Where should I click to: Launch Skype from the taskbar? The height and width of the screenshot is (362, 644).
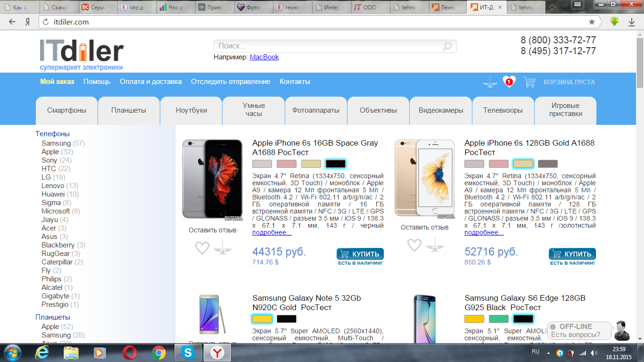click(188, 353)
